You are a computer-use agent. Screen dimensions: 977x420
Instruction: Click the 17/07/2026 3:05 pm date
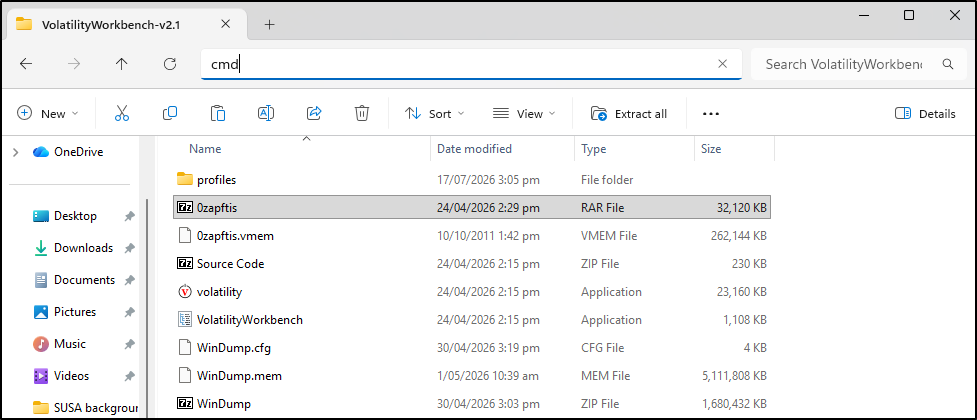(x=488, y=179)
